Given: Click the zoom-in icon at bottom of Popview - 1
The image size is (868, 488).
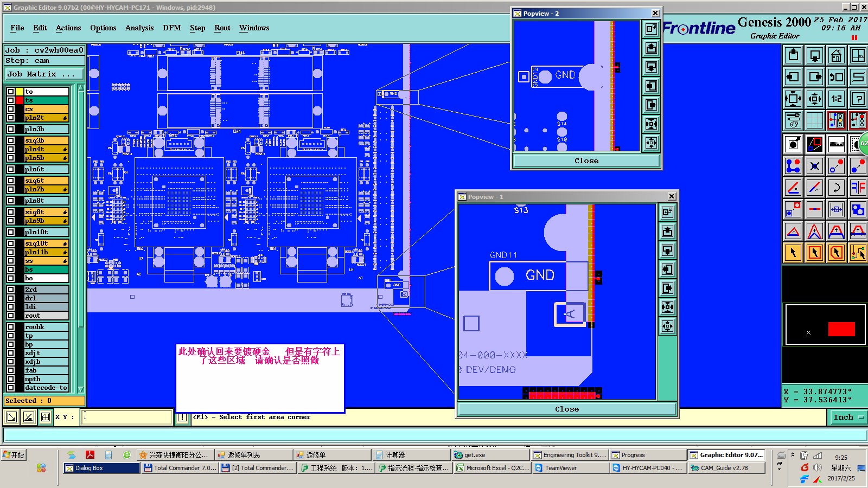Looking at the screenshot, I should point(667,326).
